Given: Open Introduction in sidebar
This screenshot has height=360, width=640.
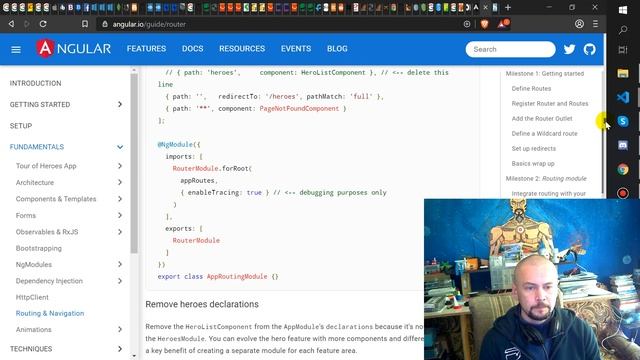Looking at the screenshot, I should [36, 83].
